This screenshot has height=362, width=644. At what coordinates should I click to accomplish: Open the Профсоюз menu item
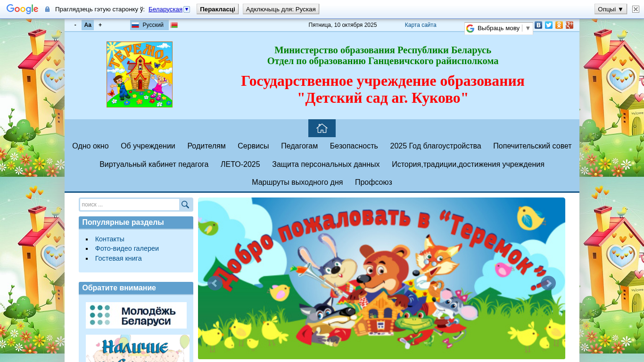(x=373, y=182)
